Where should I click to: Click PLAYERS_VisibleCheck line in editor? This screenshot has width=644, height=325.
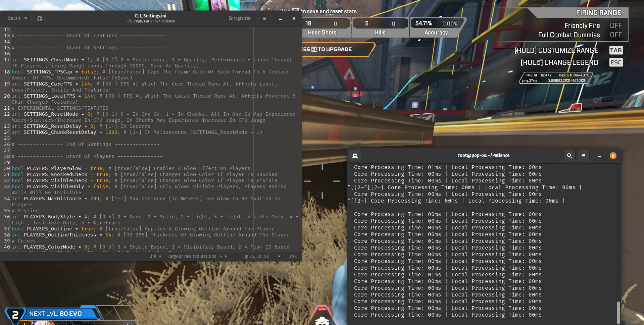pyautogui.click(x=144, y=180)
